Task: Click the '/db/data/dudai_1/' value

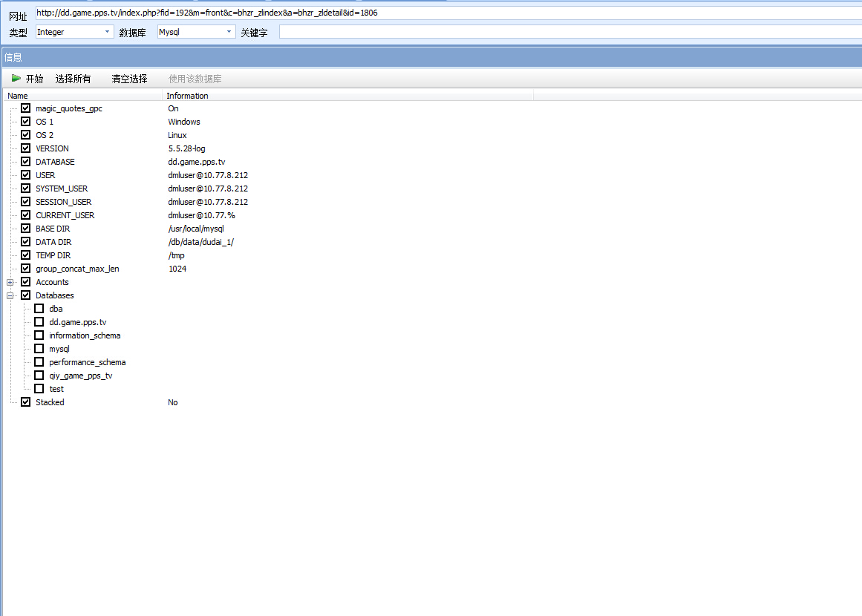Action: pos(201,242)
